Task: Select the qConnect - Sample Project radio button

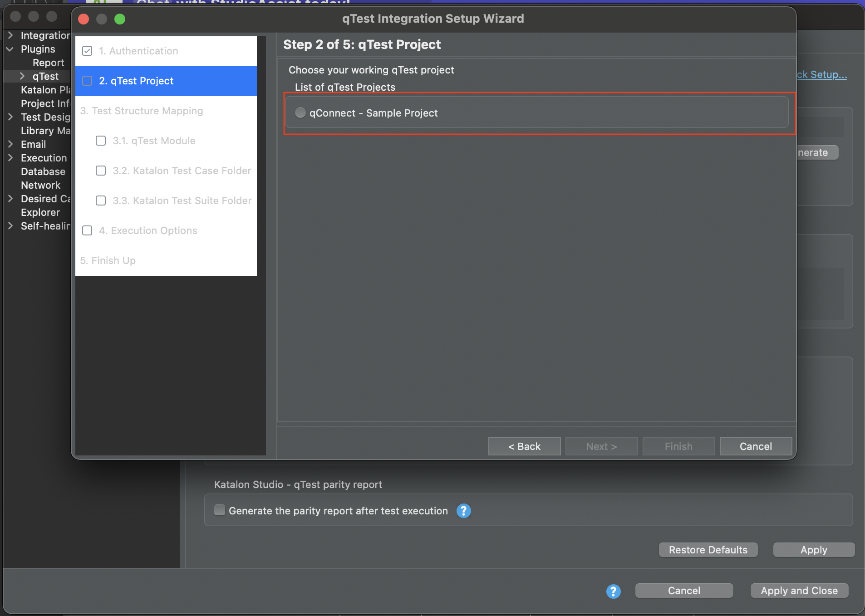Action: [x=300, y=112]
